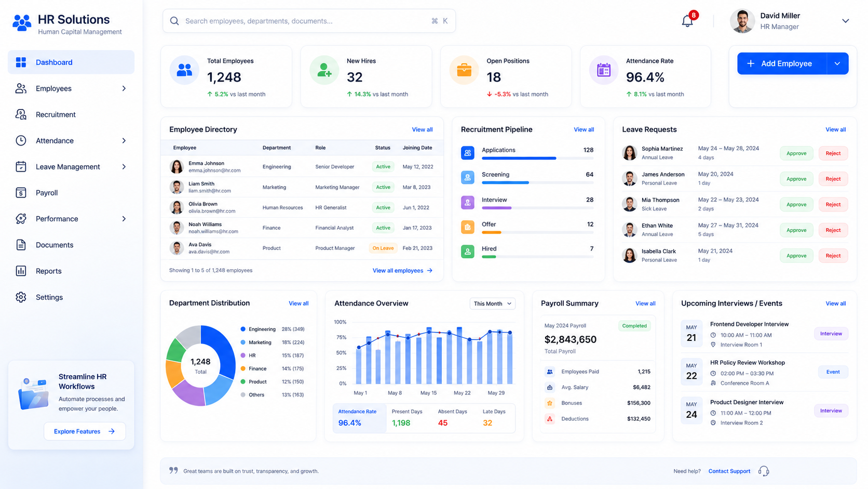Expand the Performance sidebar submenu chevron
The height and width of the screenshot is (489, 868).
click(x=124, y=219)
